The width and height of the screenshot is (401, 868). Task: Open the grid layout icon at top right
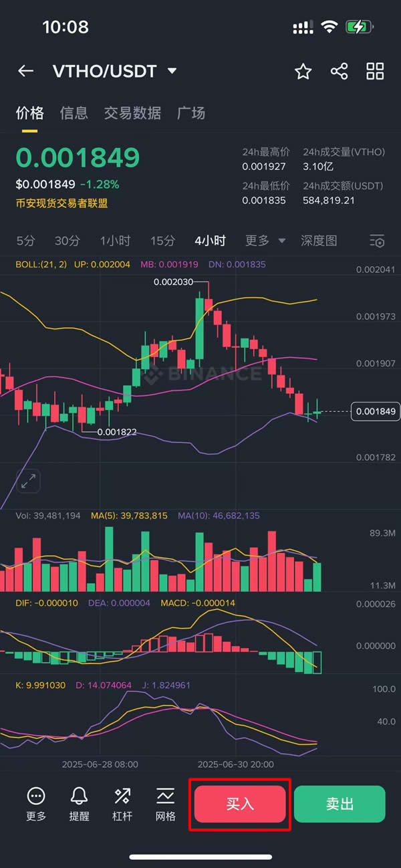[x=376, y=72]
